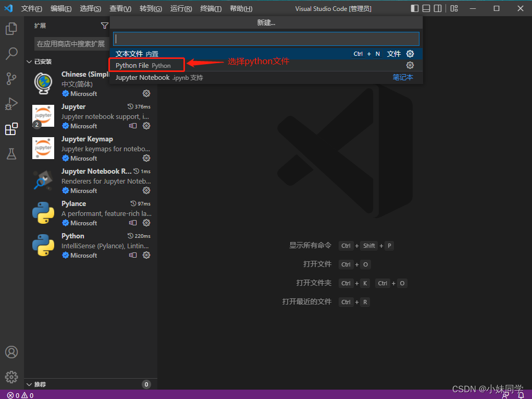532x399 pixels.
Task: Click remote indicator icon on Pylance extension
Action: pyautogui.click(x=133, y=223)
